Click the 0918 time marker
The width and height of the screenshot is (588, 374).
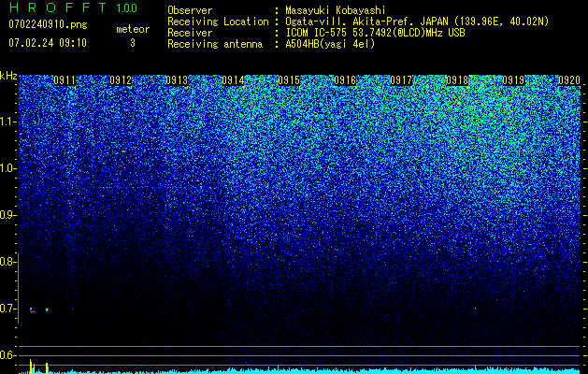(457, 80)
